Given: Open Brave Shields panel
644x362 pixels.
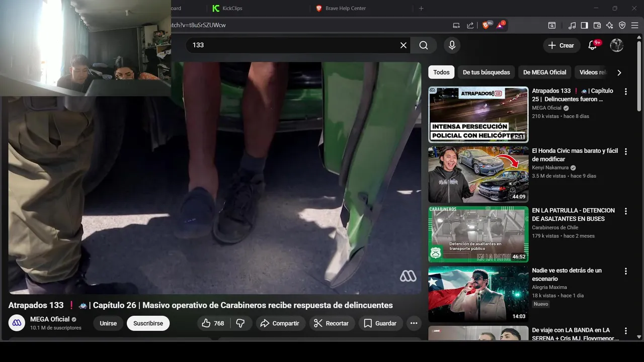Looking at the screenshot, I should click(487, 25).
